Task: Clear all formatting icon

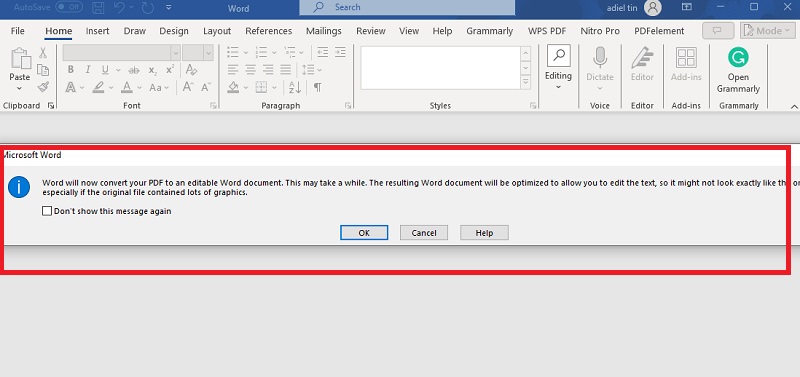Action: click(x=191, y=70)
